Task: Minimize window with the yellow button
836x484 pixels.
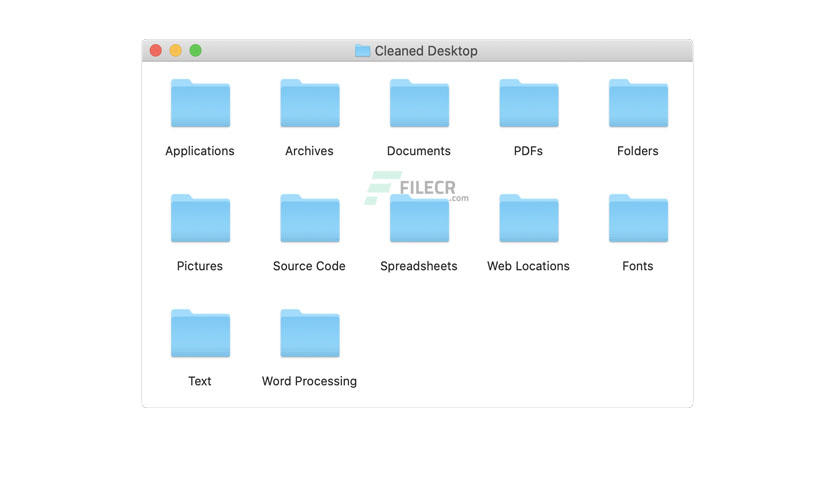Action: coord(175,51)
